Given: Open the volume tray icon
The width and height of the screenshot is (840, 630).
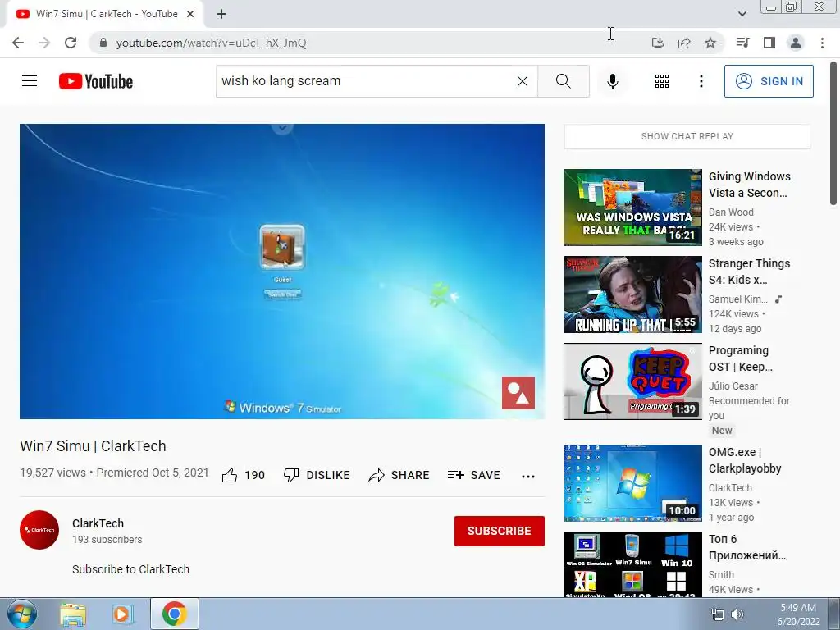Looking at the screenshot, I should coord(737,614).
